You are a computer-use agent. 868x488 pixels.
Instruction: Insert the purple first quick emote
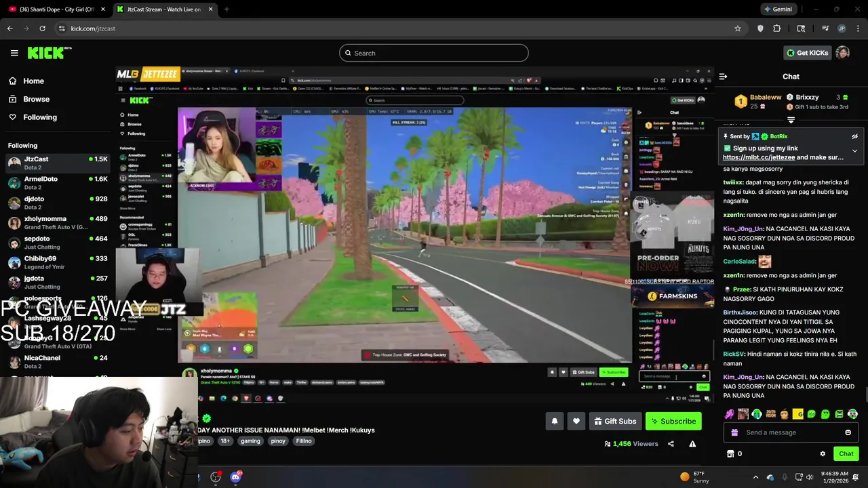pos(729,414)
